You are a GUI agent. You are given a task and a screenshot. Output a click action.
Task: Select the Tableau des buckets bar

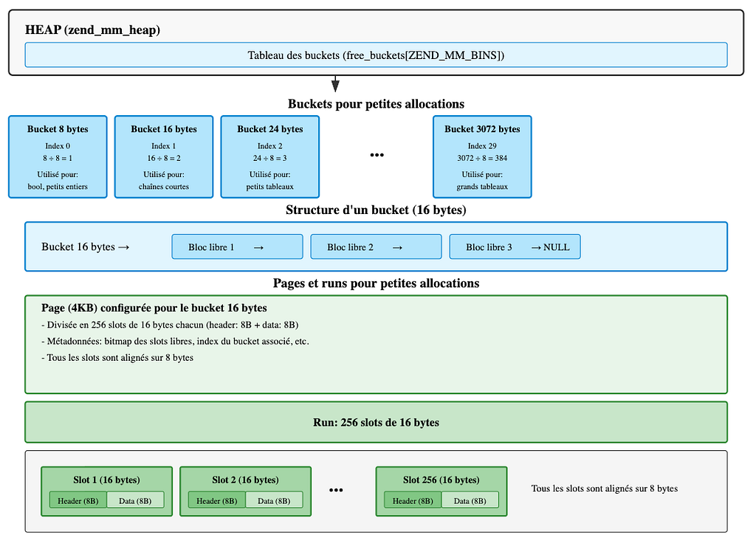pyautogui.click(x=376, y=55)
